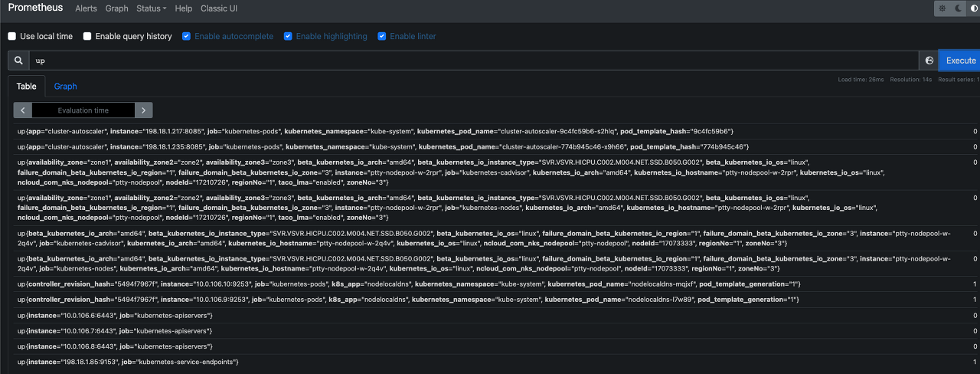The height and width of the screenshot is (374, 980).
Task: Open the Help page
Action: pos(183,8)
